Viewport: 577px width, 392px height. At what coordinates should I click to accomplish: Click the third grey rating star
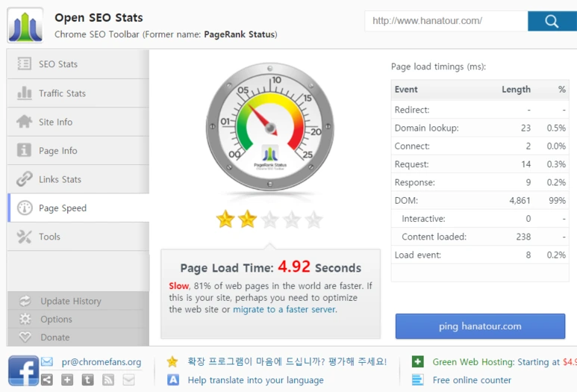[x=269, y=220]
